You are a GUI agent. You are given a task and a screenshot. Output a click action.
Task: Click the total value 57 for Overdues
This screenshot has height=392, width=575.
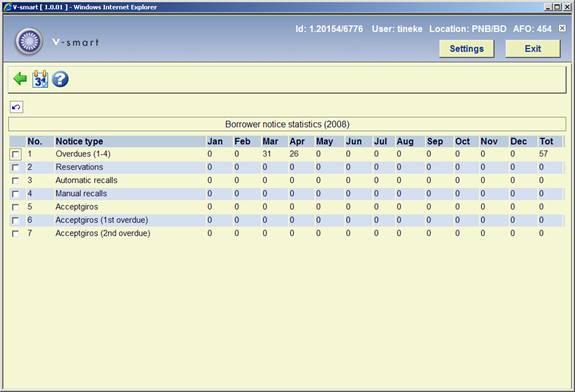pyautogui.click(x=543, y=154)
